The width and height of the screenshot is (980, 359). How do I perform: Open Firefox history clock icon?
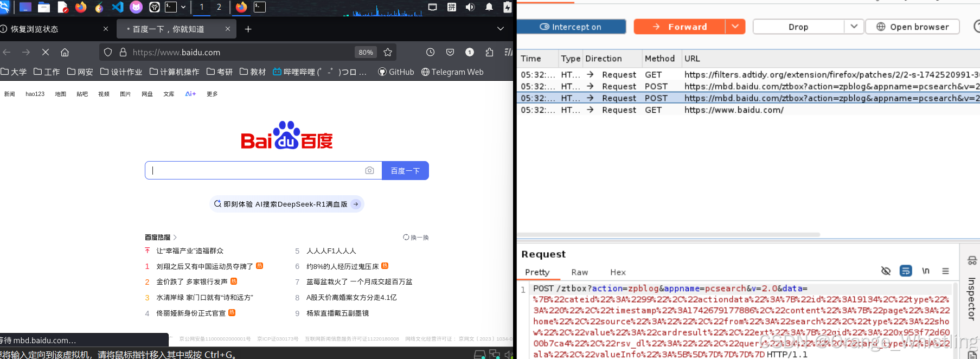pos(430,52)
